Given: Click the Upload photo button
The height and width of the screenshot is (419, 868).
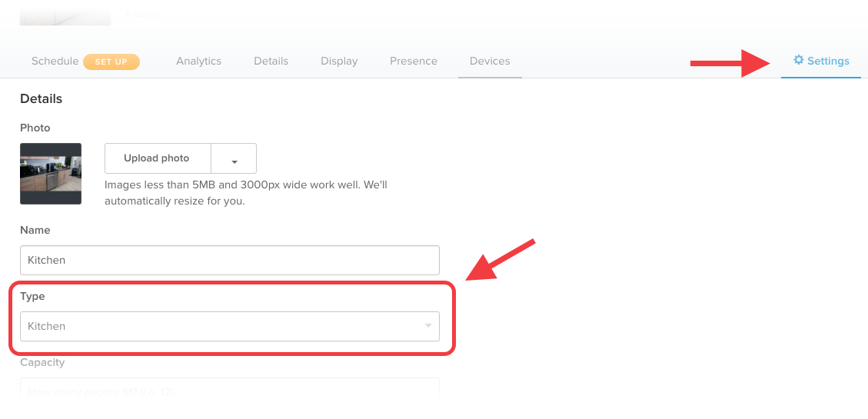Looking at the screenshot, I should 158,158.
